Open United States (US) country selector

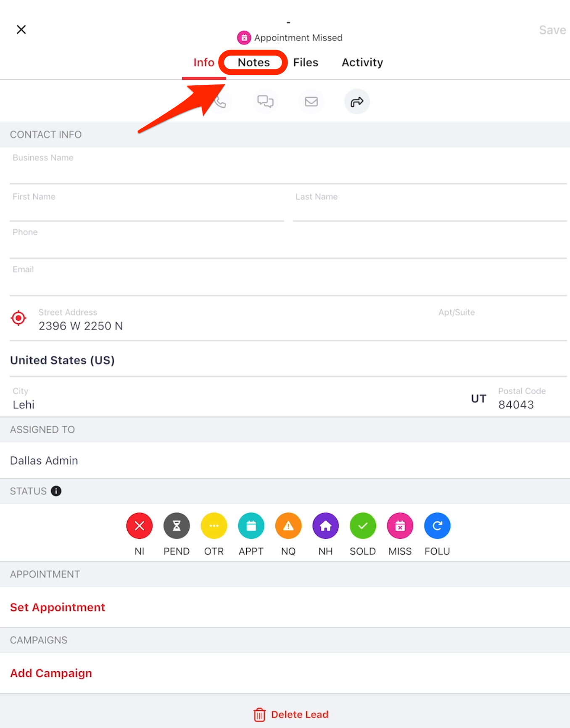[63, 360]
